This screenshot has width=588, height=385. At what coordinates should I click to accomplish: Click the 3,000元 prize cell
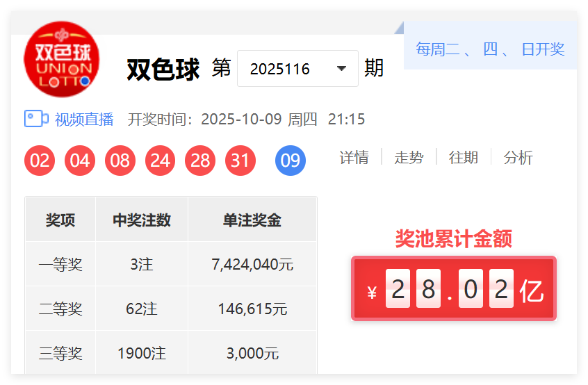tap(252, 353)
